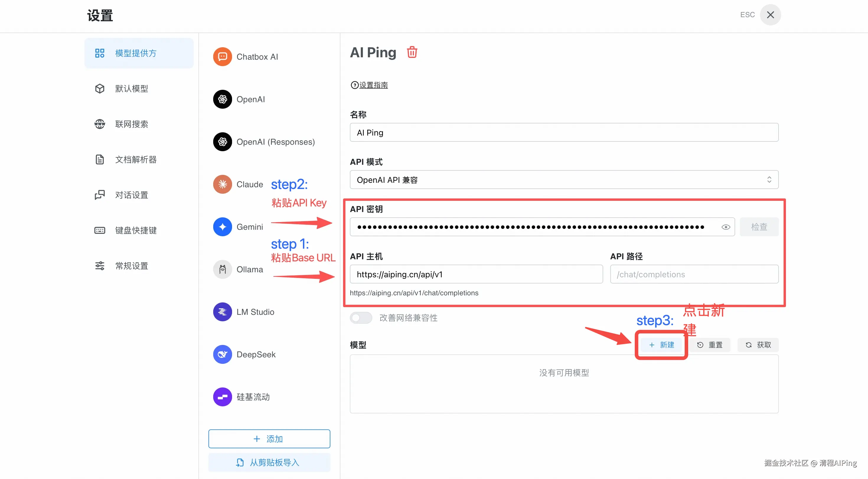Image resolution: width=868 pixels, height=479 pixels.
Task: Toggle the 改善网络兼容性 switch
Action: tap(361, 318)
